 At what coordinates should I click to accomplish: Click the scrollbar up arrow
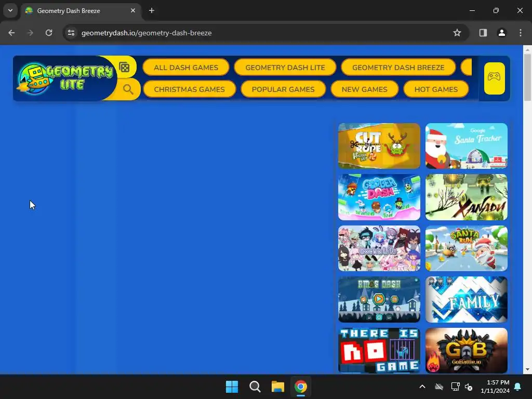tap(527, 49)
